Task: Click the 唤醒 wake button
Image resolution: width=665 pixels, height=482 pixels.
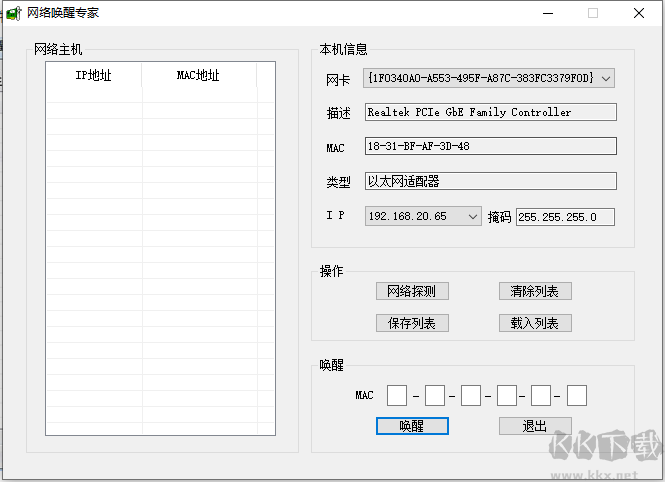Action: click(x=412, y=426)
